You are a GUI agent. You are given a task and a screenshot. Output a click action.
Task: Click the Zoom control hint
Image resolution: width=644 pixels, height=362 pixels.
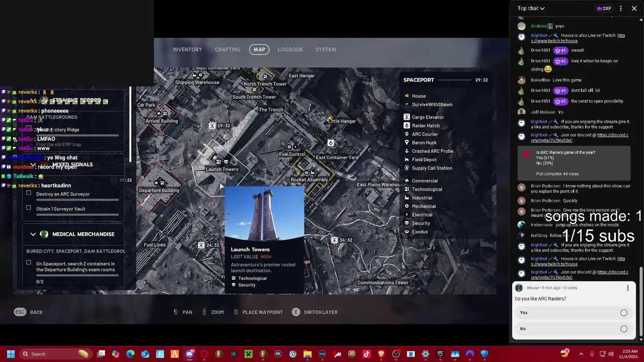coord(212,312)
